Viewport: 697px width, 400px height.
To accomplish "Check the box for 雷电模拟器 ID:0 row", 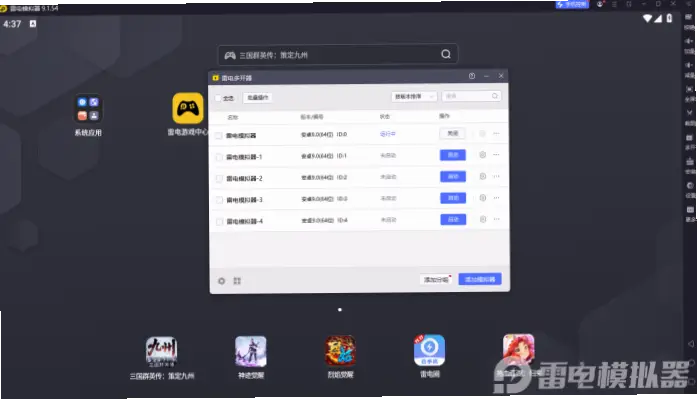I will pos(219,136).
